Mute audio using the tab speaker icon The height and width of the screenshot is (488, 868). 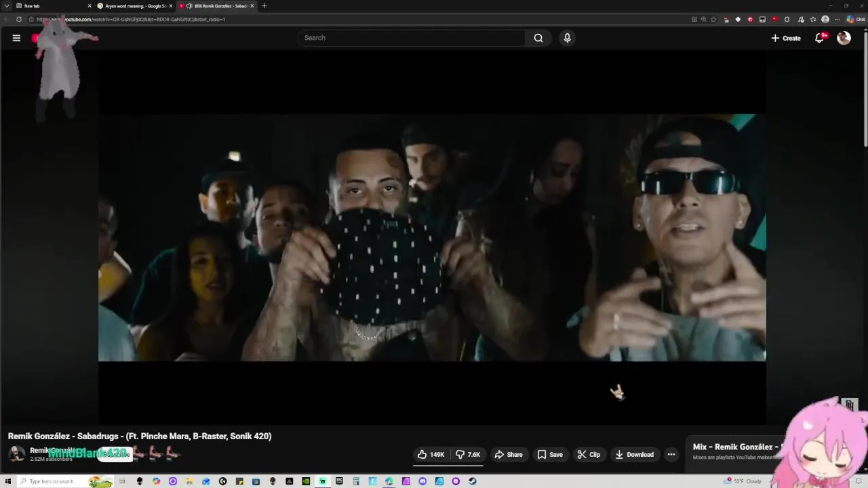189,6
